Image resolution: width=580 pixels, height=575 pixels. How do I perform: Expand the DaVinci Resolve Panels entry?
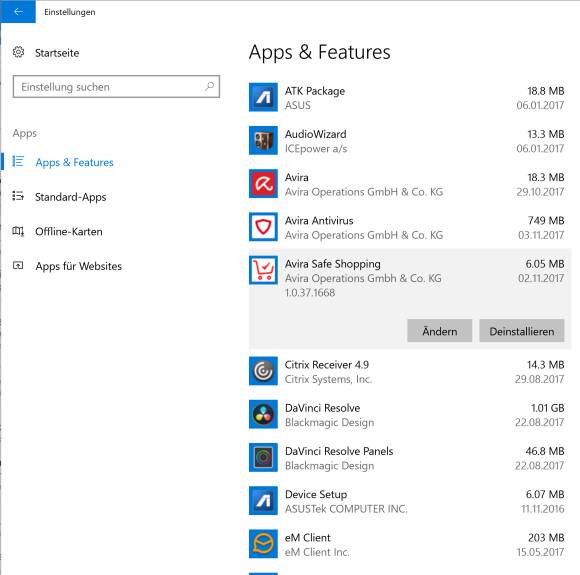coord(409,458)
